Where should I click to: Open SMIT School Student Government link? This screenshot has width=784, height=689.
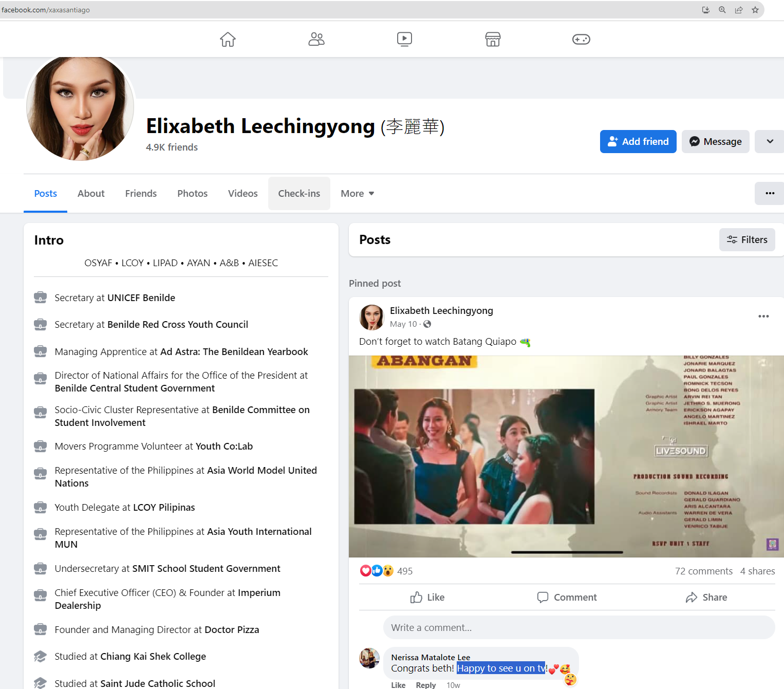click(x=207, y=568)
